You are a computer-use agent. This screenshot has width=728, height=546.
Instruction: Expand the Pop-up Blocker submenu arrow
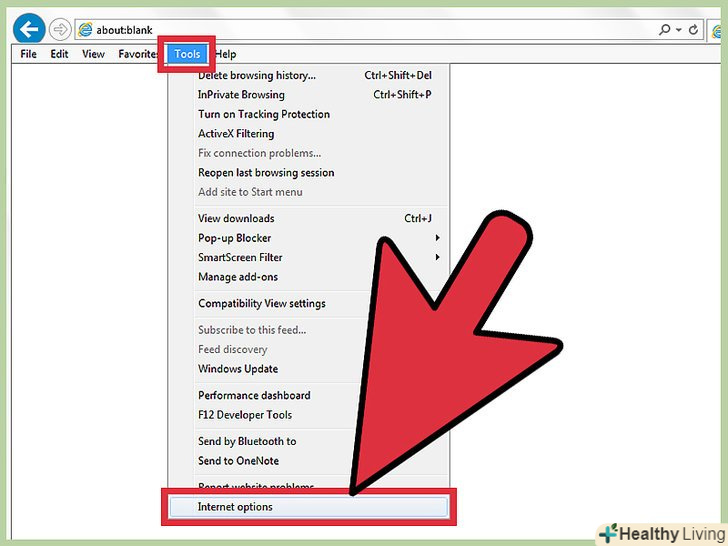click(437, 238)
